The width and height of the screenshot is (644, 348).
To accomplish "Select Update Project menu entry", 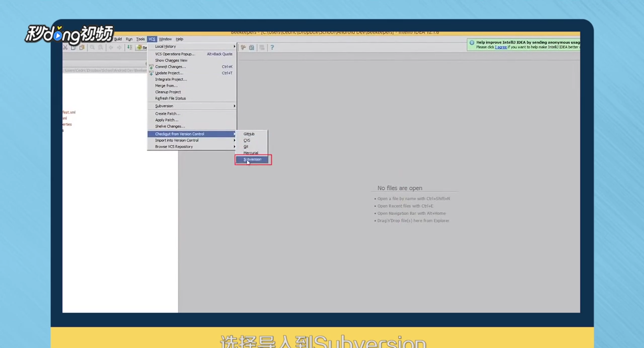I will pyautogui.click(x=192, y=73).
